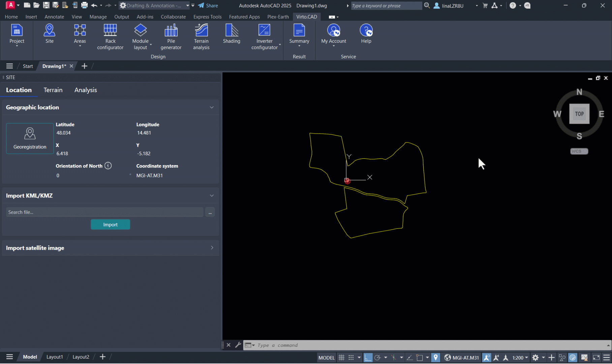Open My Account
The image size is (612, 364).
334,35
